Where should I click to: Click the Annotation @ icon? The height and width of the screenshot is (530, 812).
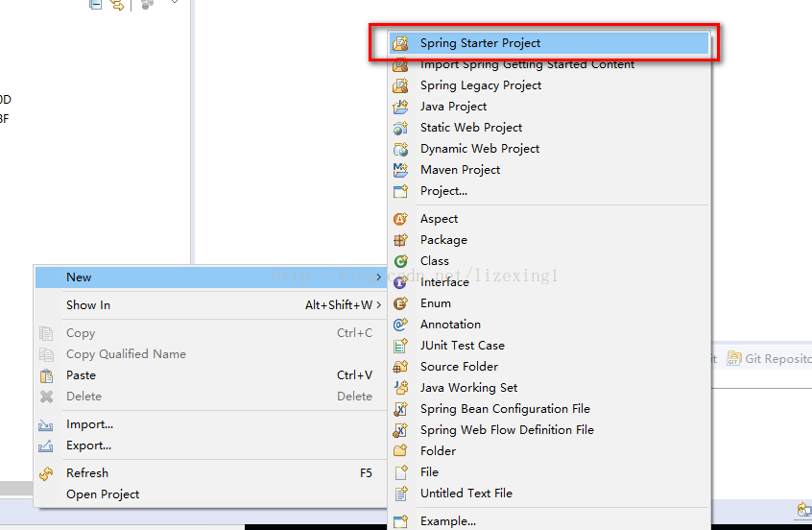[x=400, y=325]
